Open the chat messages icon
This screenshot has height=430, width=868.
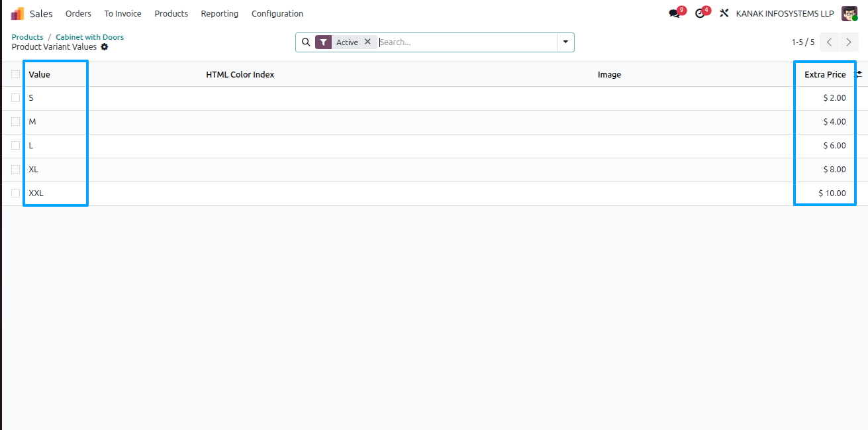tap(674, 13)
